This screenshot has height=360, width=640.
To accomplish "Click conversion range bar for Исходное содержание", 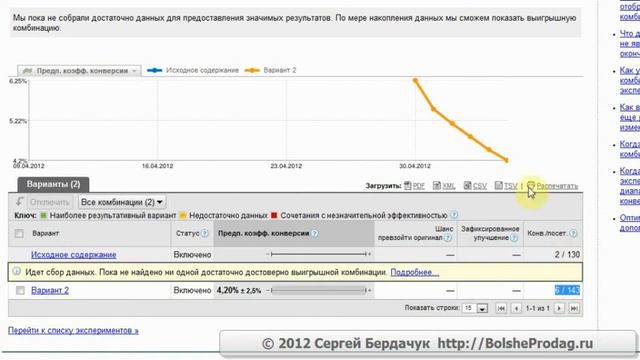I will (318, 254).
